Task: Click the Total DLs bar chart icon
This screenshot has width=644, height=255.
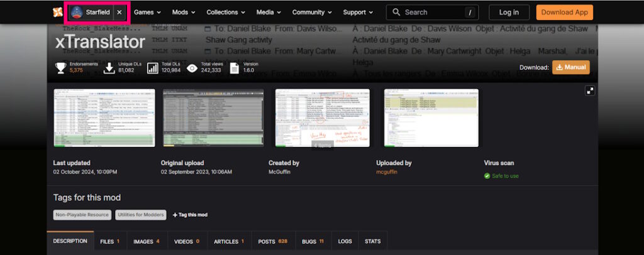Action: click(x=153, y=68)
